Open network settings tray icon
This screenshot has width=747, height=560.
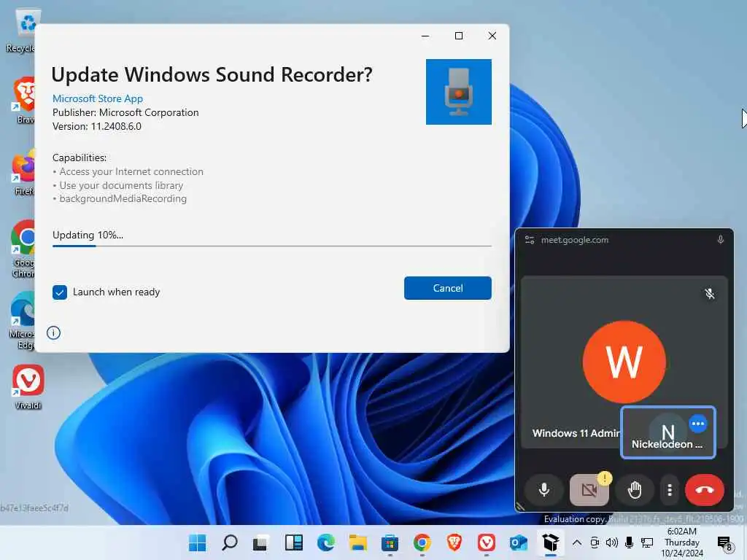[647, 542]
